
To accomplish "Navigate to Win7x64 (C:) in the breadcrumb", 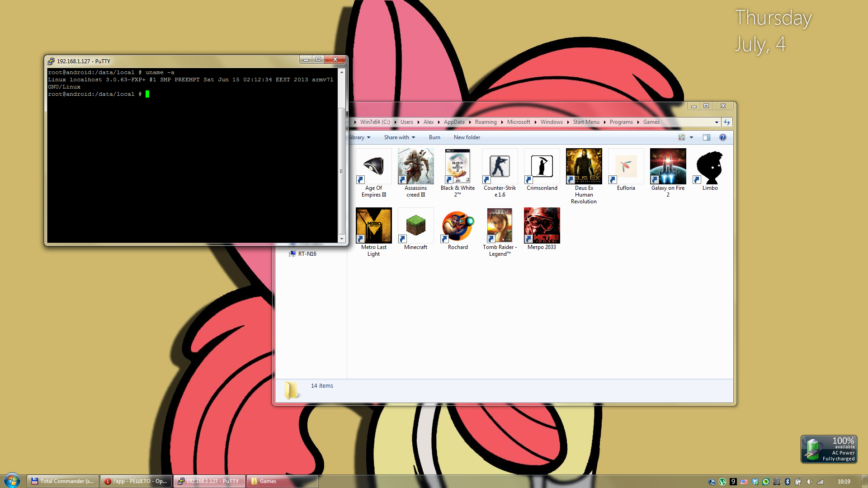I will coord(375,122).
